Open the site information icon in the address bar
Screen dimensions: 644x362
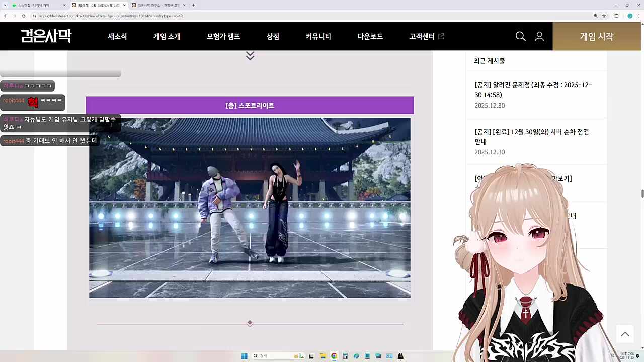(35, 16)
